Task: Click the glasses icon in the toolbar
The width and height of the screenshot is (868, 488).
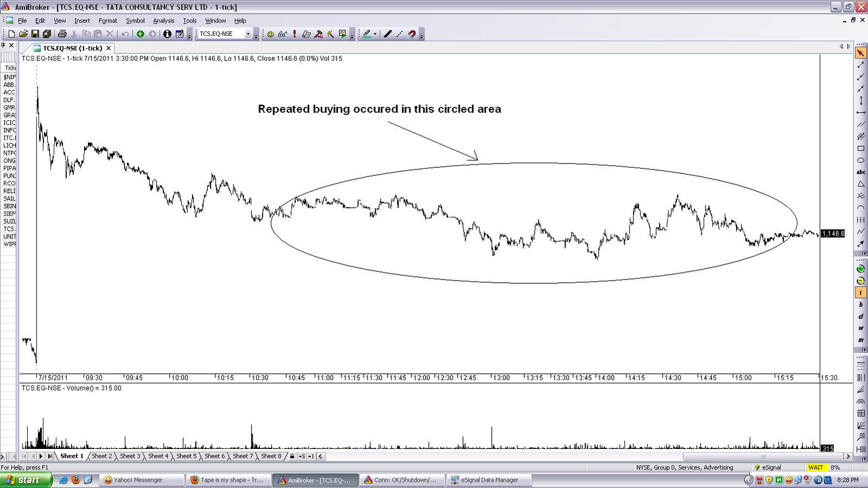Action: click(x=282, y=34)
